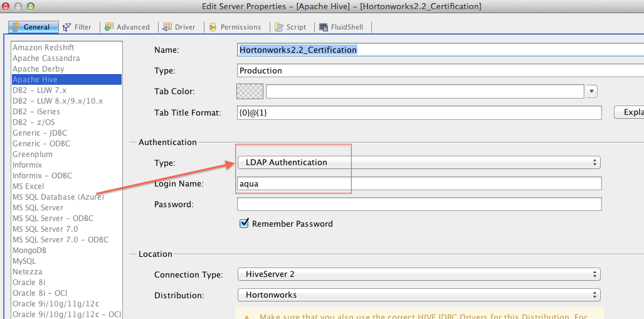
Task: Click the Tab Color swatch
Action: [x=250, y=91]
